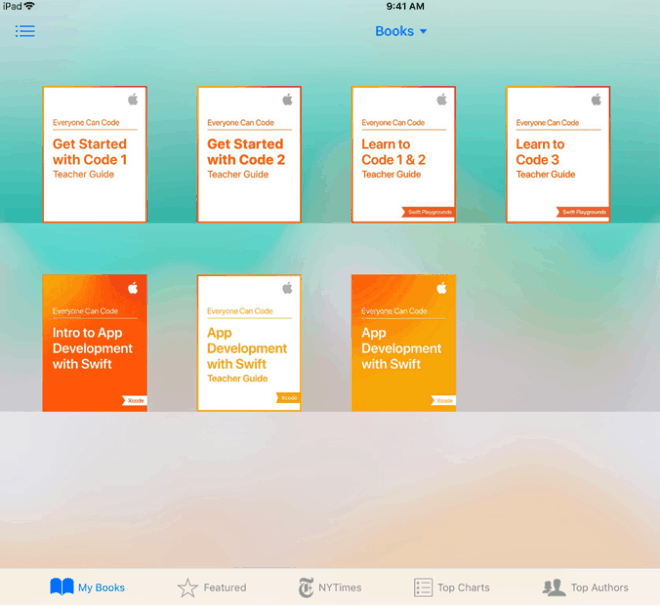Switch to the Top Charts tab label
The width and height of the screenshot is (660, 606).
463,588
